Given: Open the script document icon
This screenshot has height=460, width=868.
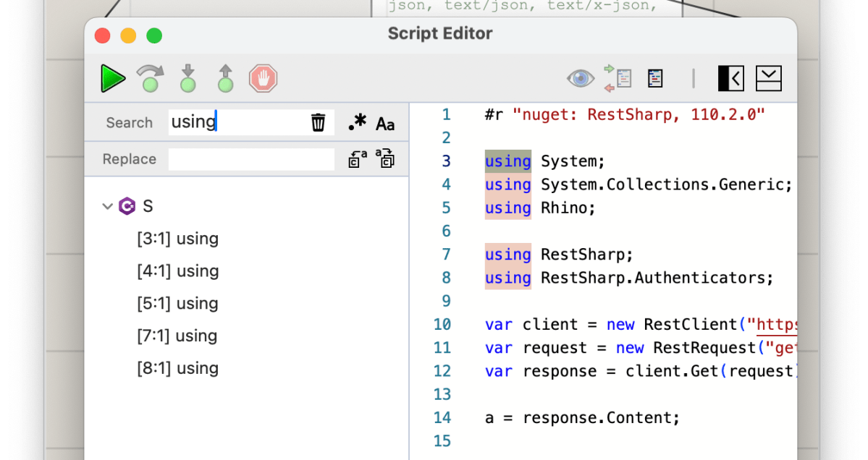Looking at the screenshot, I should 655,79.
